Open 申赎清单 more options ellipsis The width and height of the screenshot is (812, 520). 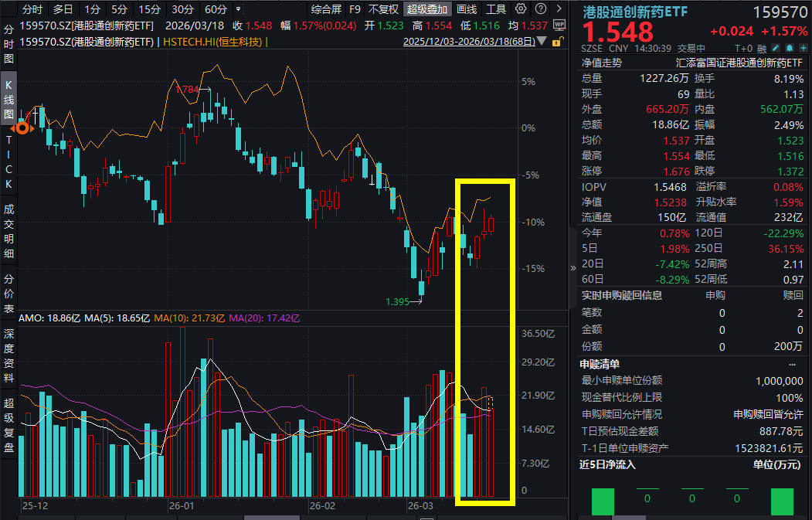click(791, 364)
